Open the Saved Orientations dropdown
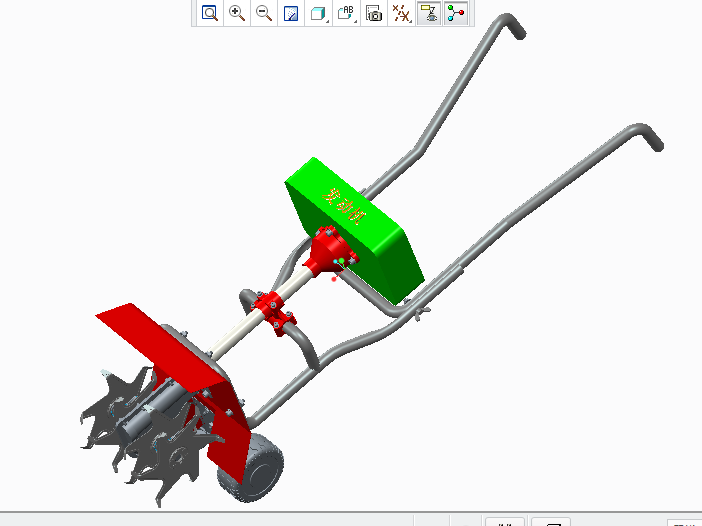 coord(346,13)
